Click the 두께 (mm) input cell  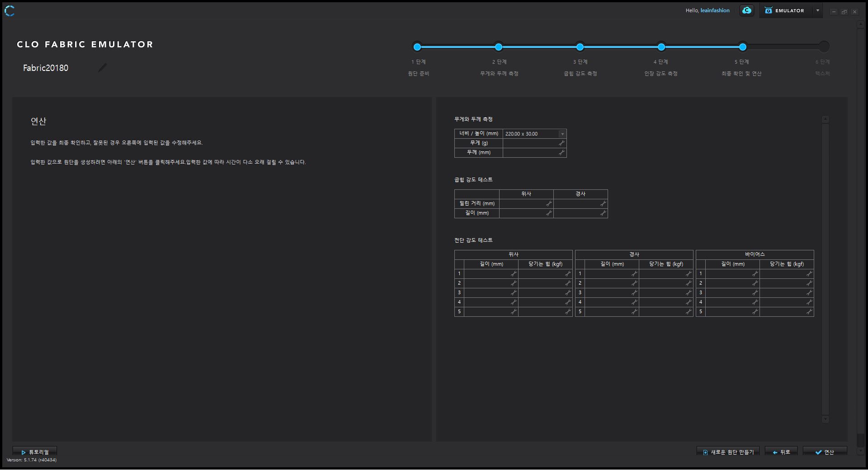[x=534, y=152]
